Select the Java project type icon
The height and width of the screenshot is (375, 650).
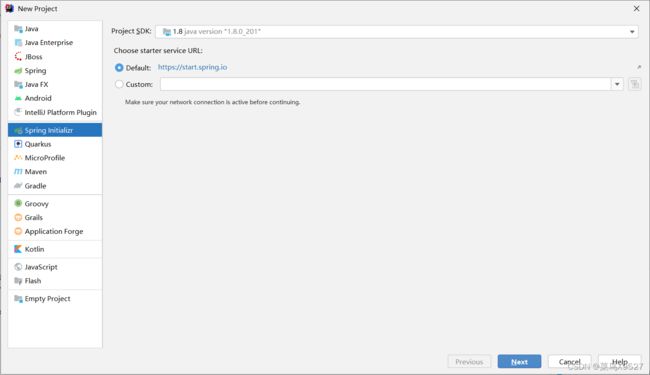click(x=18, y=29)
